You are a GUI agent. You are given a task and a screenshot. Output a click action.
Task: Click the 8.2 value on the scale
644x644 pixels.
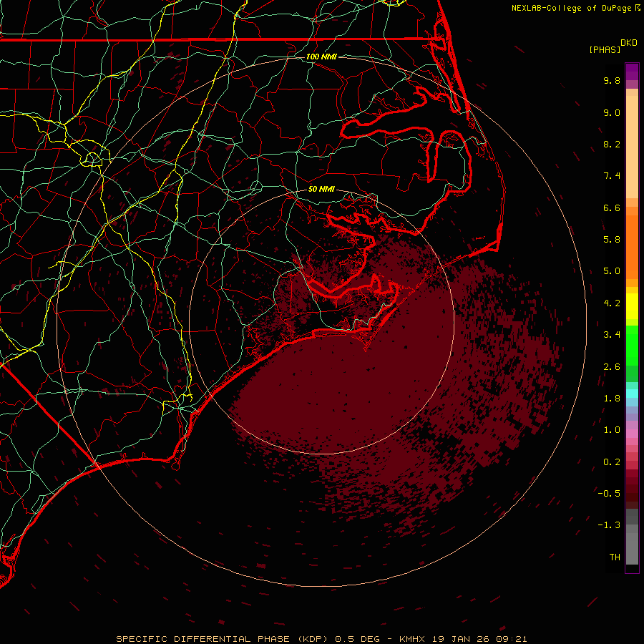[612, 144]
